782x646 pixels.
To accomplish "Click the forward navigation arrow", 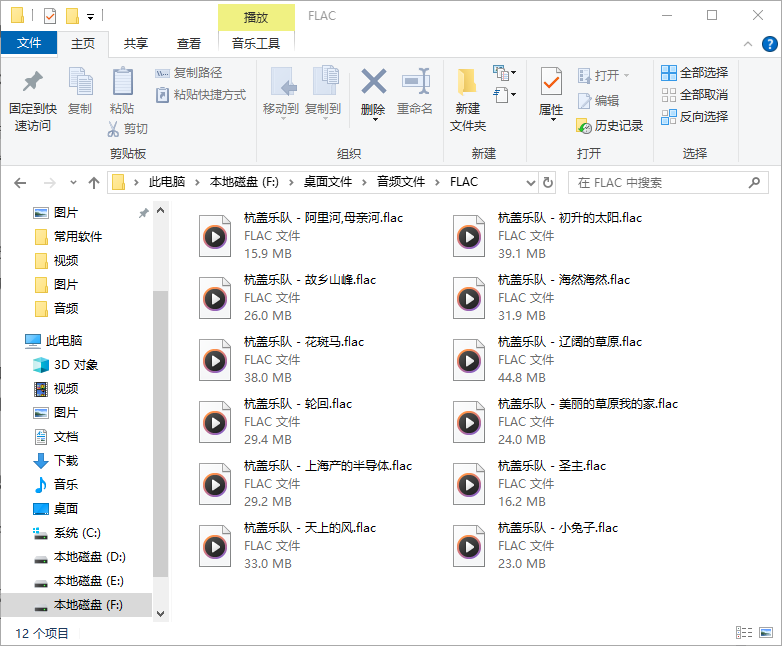I will click(x=49, y=183).
